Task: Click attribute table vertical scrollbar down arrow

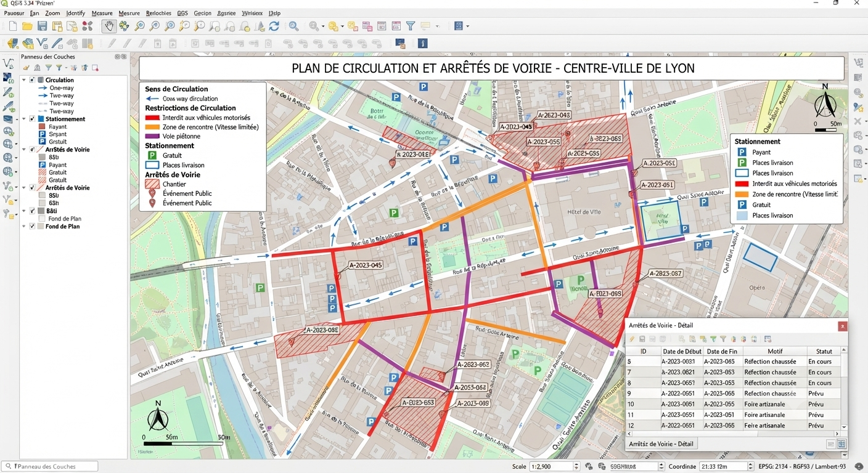Action: 844,427
